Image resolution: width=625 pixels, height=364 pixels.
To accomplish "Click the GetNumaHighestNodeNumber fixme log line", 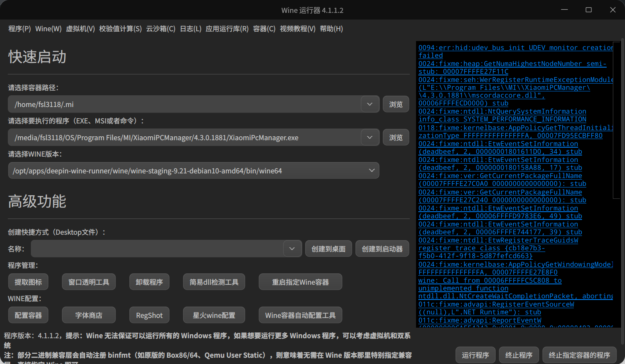I will pos(512,68).
